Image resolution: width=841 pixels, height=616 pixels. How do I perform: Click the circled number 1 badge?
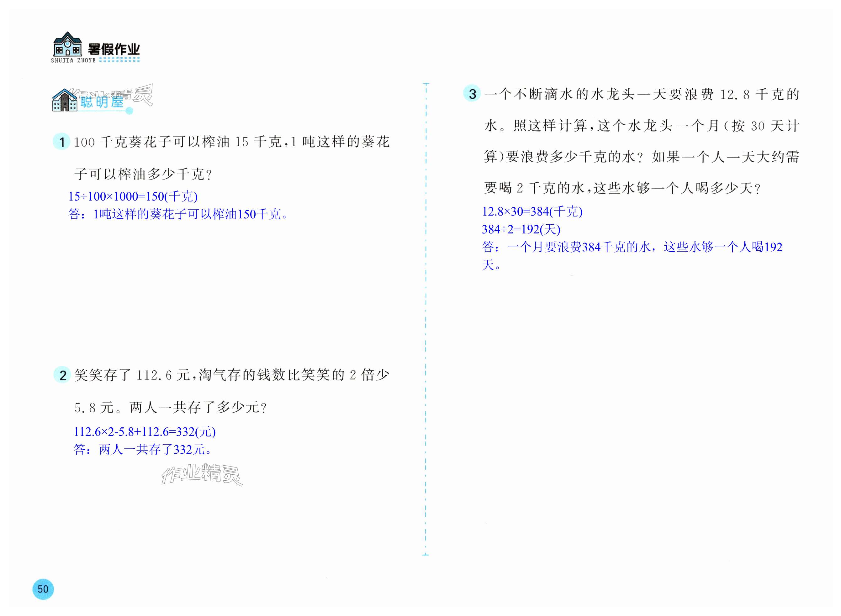tap(62, 142)
